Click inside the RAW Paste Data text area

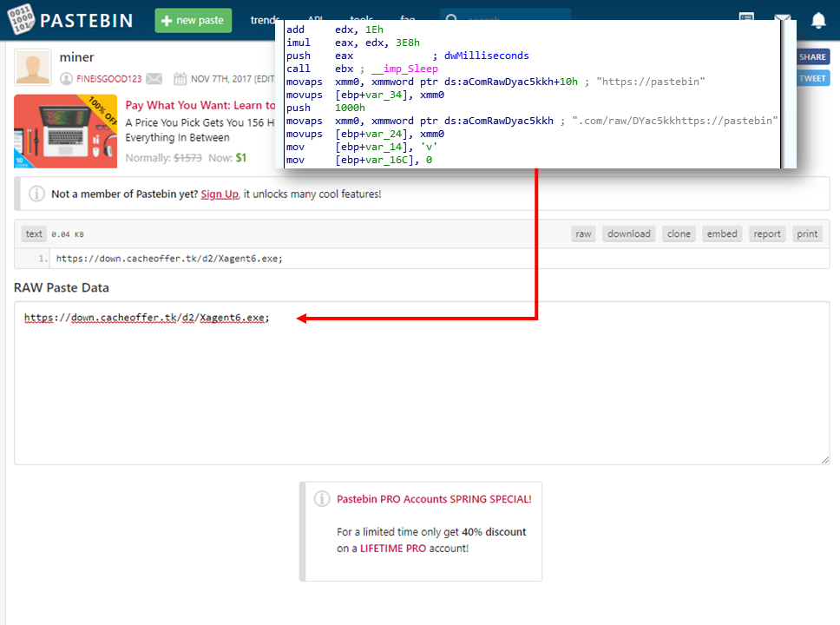coord(421,391)
